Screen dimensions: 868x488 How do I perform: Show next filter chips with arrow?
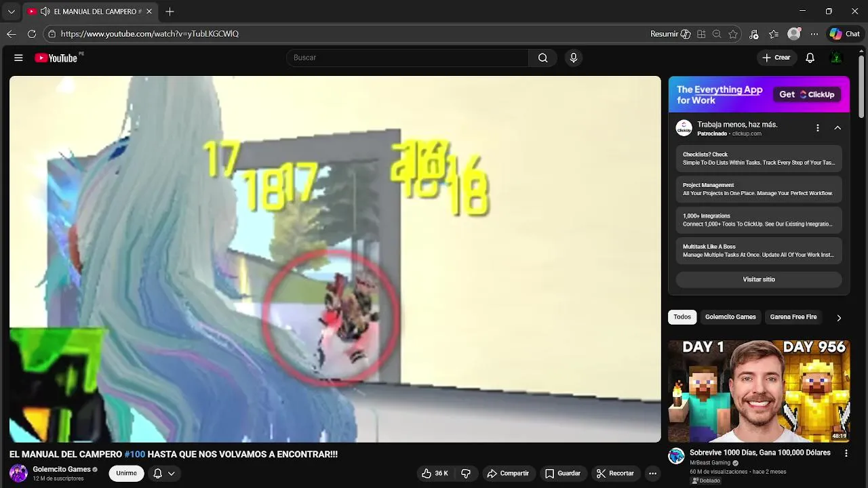[x=839, y=317]
